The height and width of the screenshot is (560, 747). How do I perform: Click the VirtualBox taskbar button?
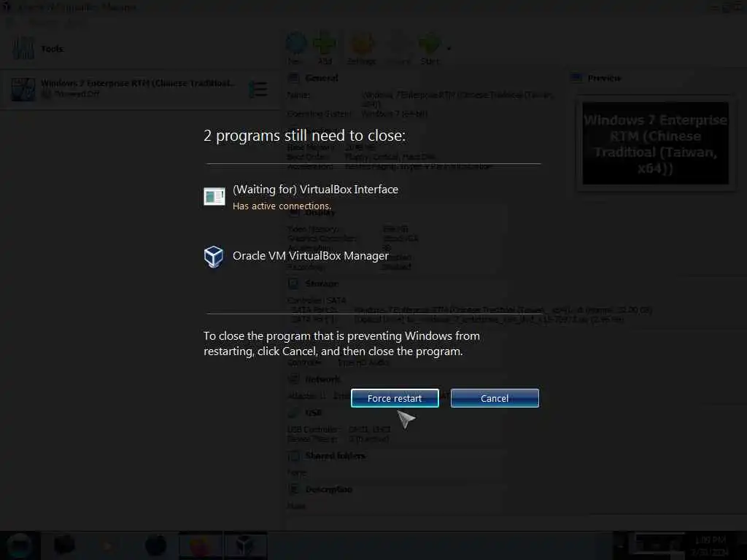[245, 545]
